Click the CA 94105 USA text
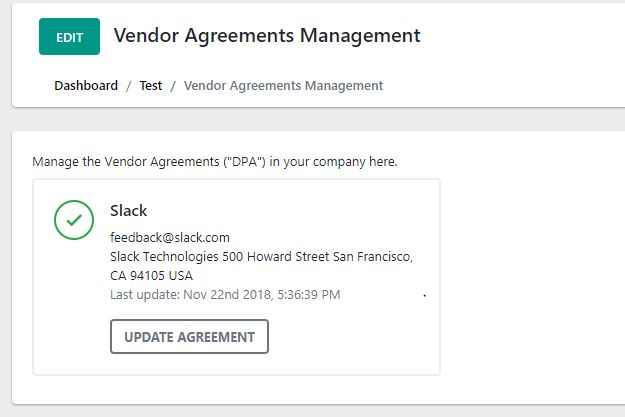 [x=151, y=275]
